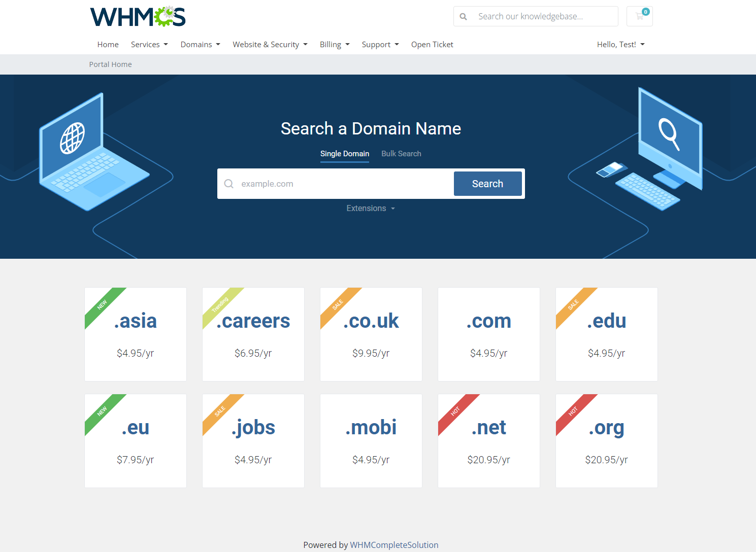Expand the Domains menu

coord(200,45)
